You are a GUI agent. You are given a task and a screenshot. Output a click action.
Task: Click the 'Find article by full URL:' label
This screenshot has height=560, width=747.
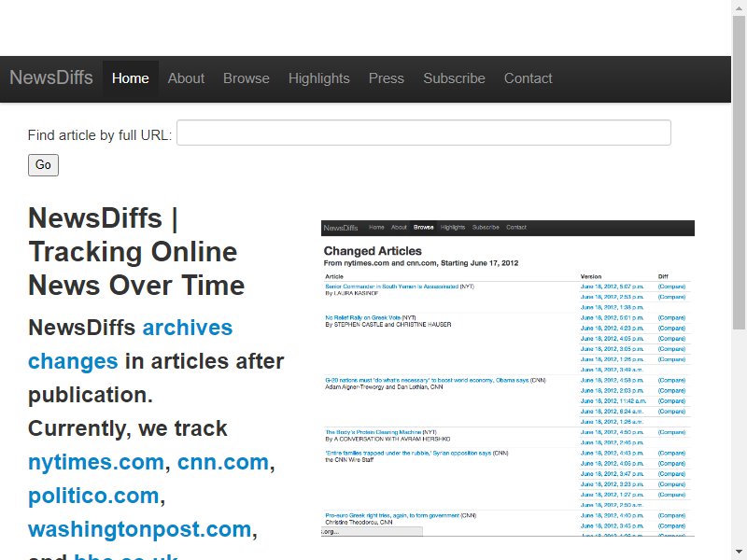(100, 135)
